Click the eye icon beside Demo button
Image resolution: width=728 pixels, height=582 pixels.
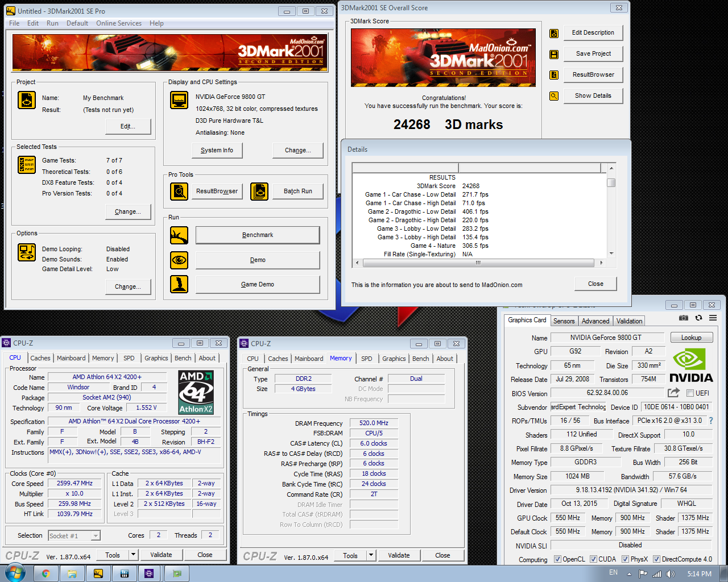(x=179, y=260)
